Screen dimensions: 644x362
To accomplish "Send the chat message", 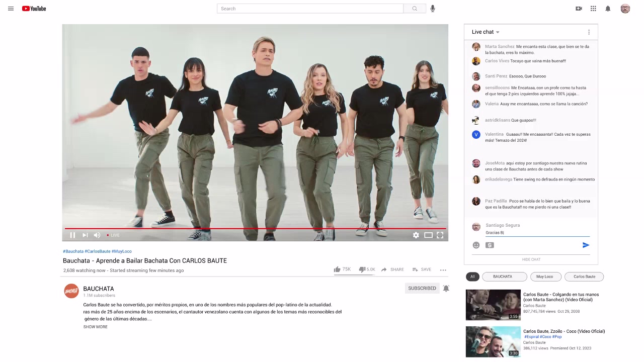I will [x=586, y=245].
